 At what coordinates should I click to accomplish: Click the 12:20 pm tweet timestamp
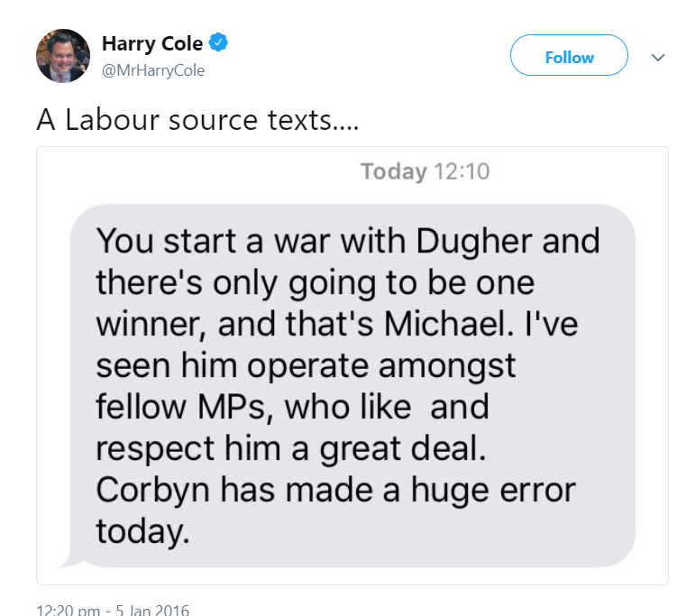(x=68, y=610)
